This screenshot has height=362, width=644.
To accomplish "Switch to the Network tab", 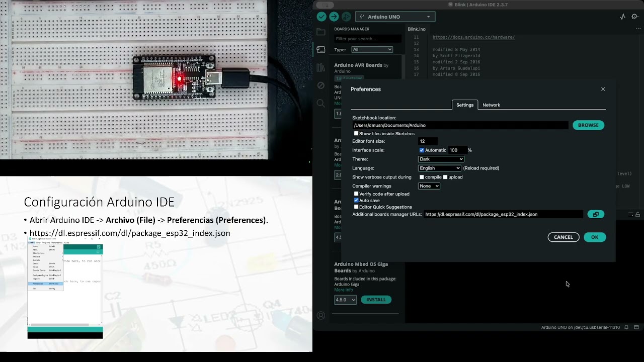I will tap(491, 105).
